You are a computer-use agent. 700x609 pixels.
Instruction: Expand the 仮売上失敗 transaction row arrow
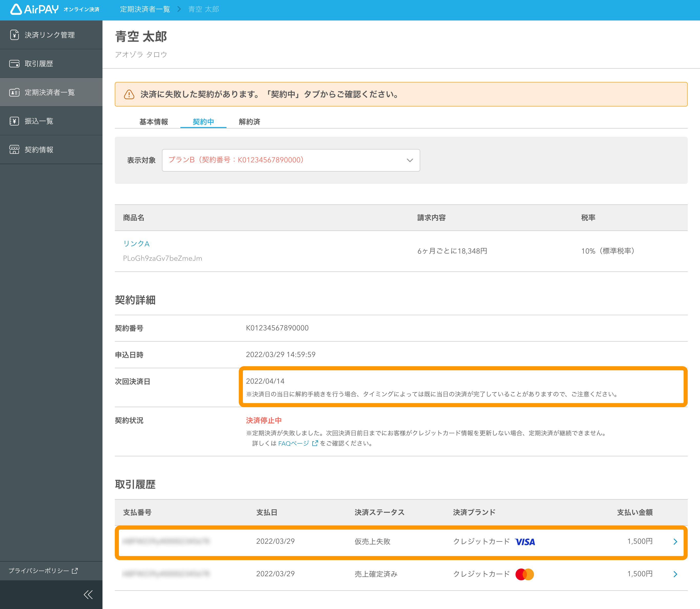click(675, 542)
